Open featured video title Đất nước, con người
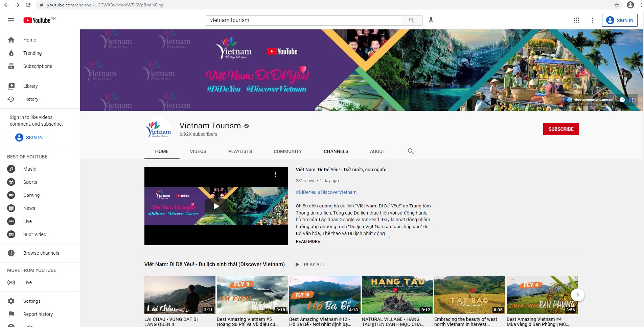The height and width of the screenshot is (327, 644). point(341,170)
